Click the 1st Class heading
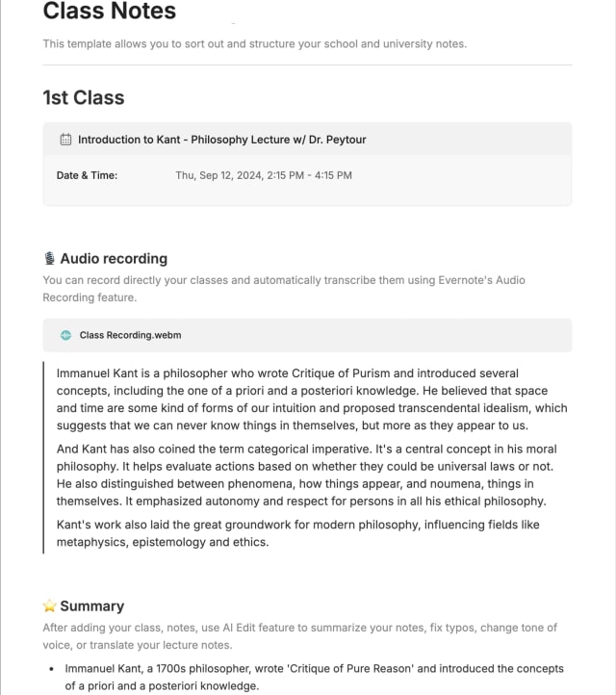Image resolution: width=616 pixels, height=695 pixels. [84, 97]
